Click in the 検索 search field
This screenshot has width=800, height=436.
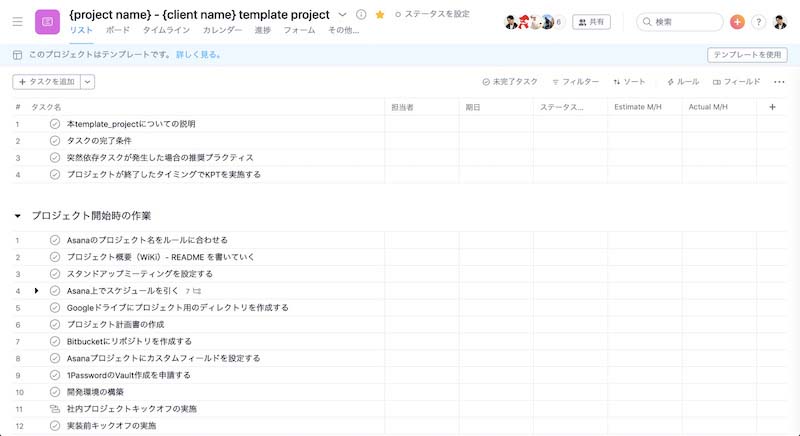[x=680, y=22]
